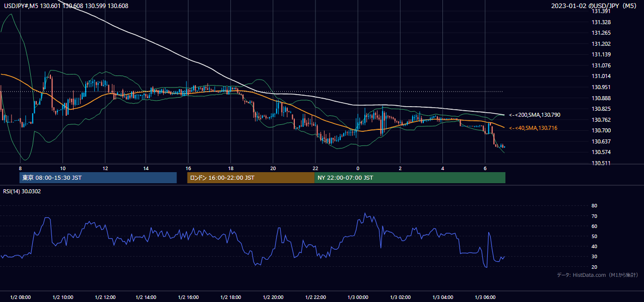Click hour tick label 10 under price chart
Image resolution: width=644 pixels, height=302 pixels.
coord(62,168)
